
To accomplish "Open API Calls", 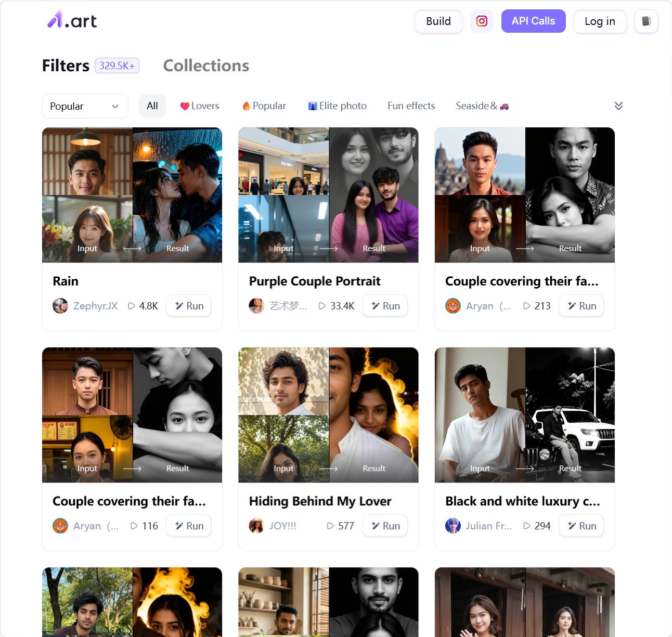I will coord(533,21).
